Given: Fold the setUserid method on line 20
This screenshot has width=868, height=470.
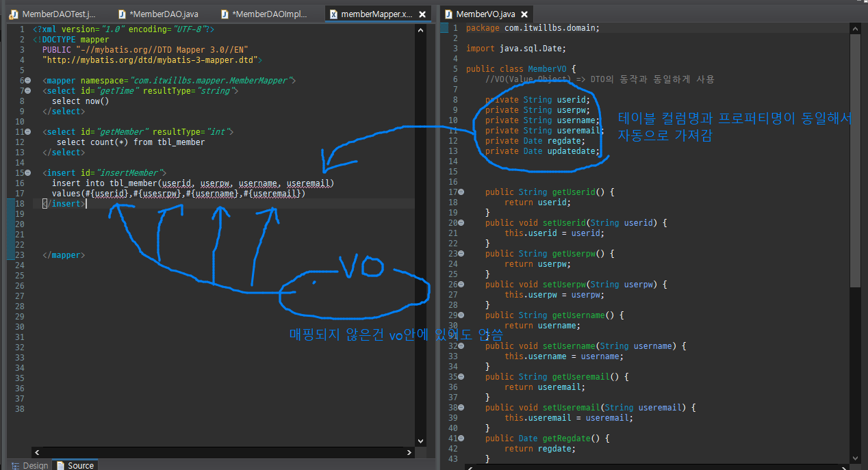Looking at the screenshot, I should [x=461, y=223].
